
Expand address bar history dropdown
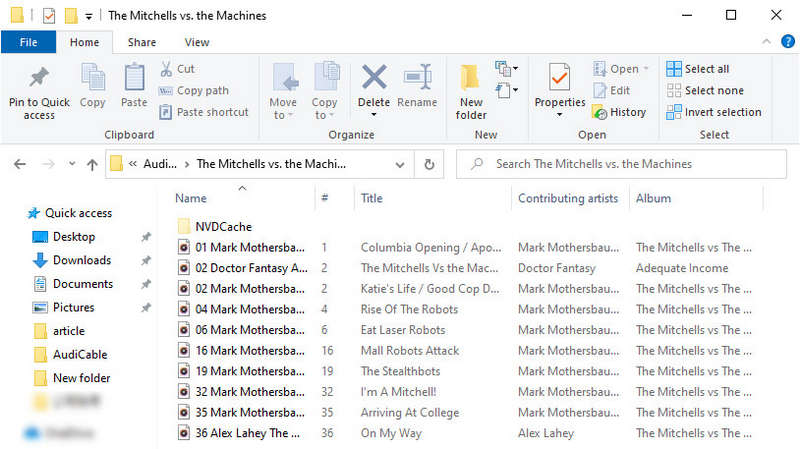400,164
